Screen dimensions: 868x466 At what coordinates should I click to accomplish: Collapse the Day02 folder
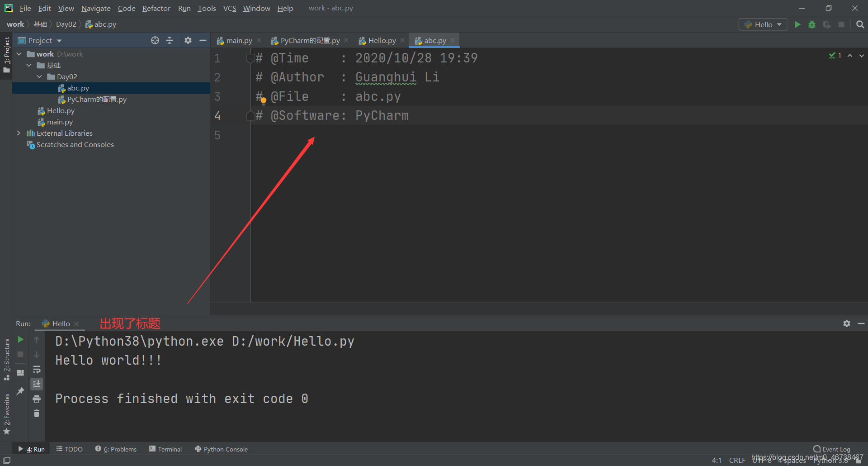(39, 76)
